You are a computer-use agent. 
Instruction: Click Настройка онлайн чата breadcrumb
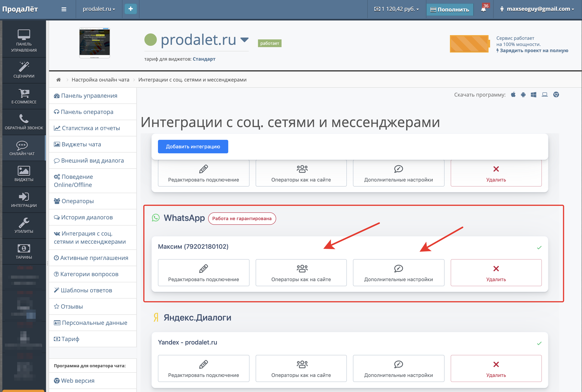100,80
